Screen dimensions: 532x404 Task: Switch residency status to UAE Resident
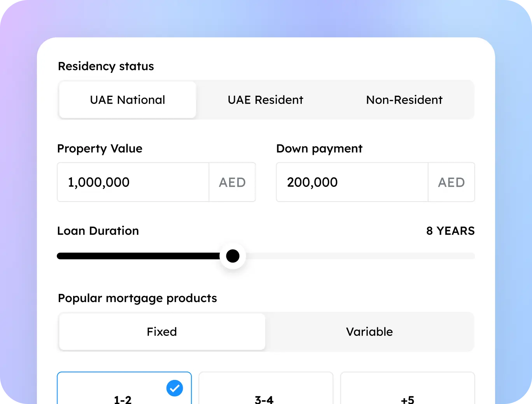266,100
